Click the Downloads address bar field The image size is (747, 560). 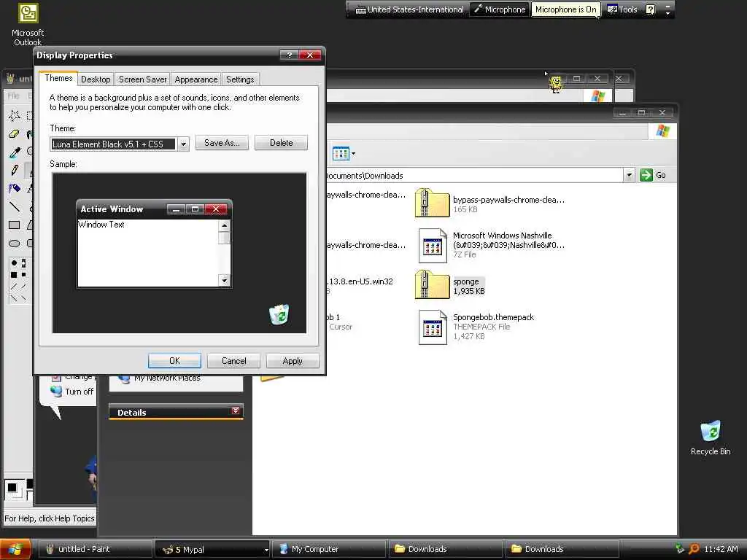pyautogui.click(x=474, y=175)
